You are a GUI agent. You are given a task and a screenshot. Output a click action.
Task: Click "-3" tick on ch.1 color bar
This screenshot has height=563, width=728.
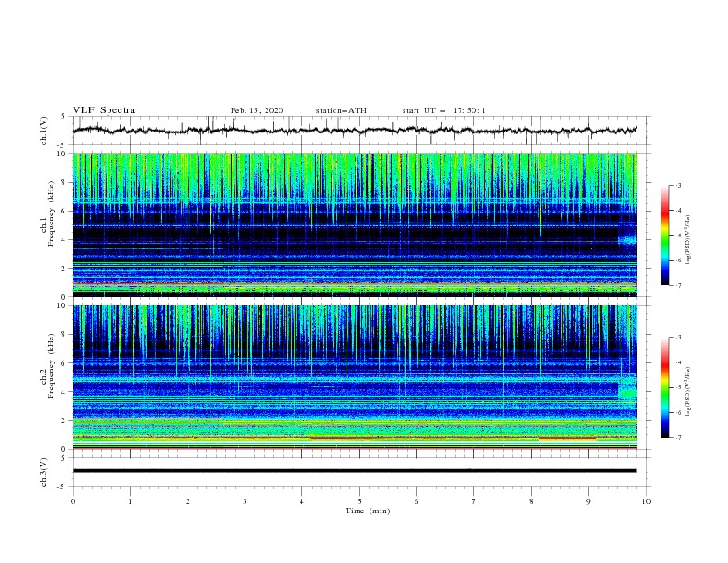pos(678,185)
